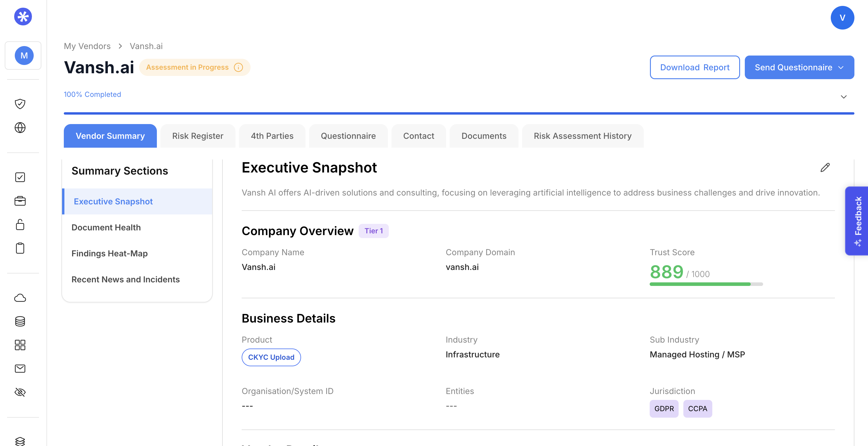Click the checkbox task icon in sidebar
The height and width of the screenshot is (446, 868).
point(20,177)
